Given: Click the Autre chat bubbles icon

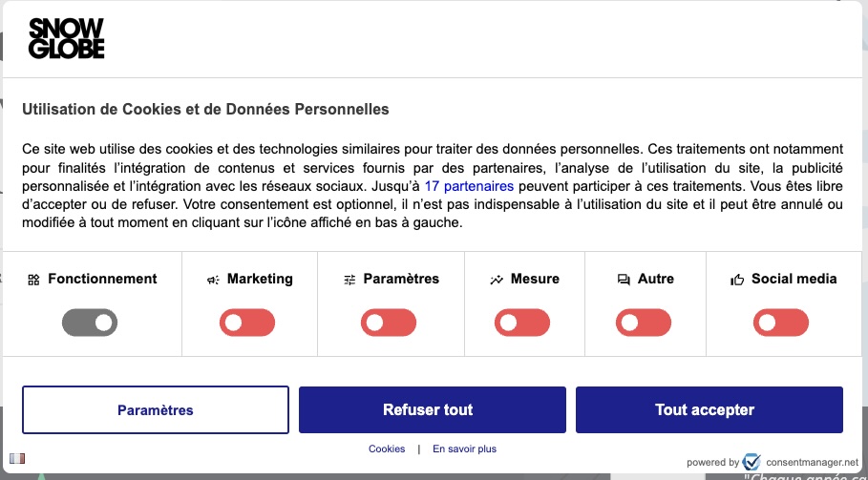Looking at the screenshot, I should tap(624, 281).
